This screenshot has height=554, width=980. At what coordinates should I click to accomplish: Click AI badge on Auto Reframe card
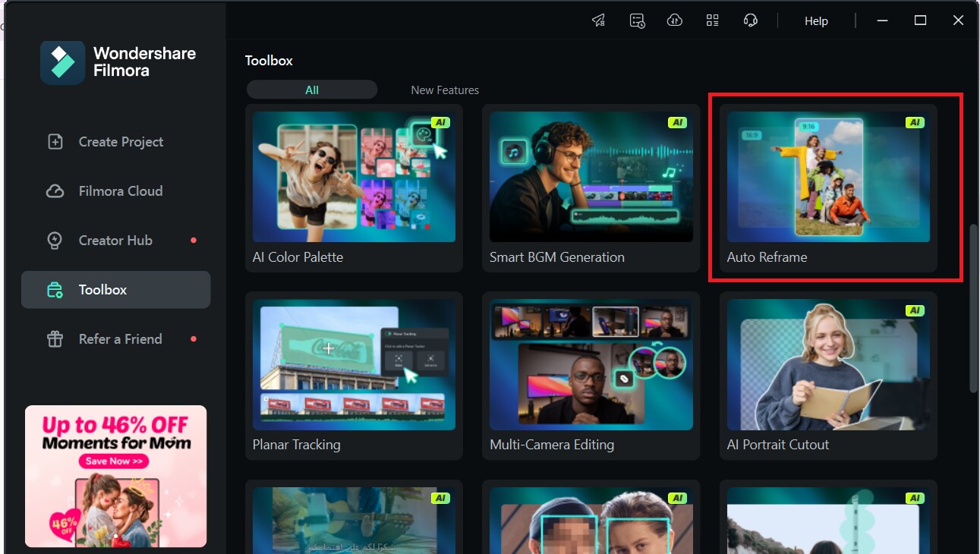[915, 122]
